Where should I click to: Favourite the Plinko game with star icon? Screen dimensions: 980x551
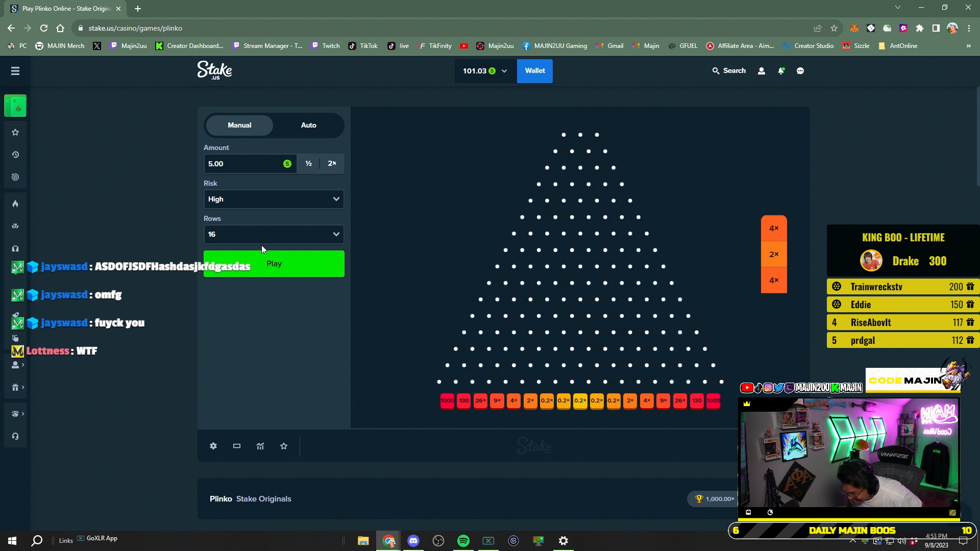tap(284, 446)
